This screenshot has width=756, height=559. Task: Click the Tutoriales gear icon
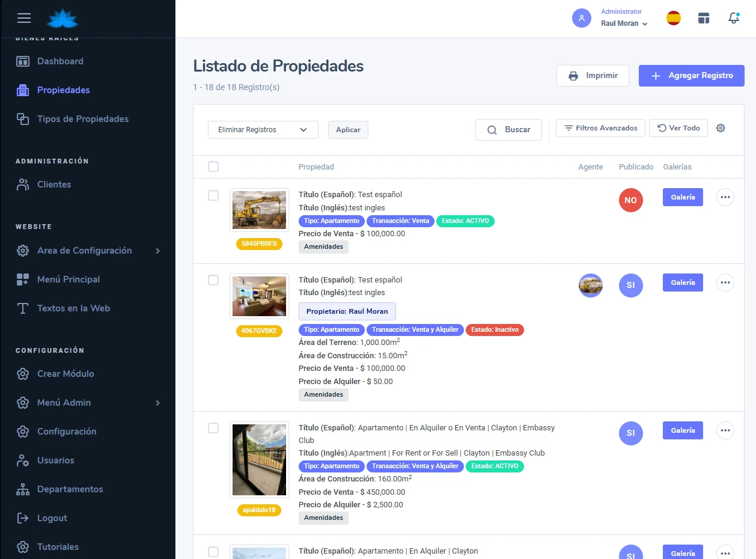coord(23,547)
